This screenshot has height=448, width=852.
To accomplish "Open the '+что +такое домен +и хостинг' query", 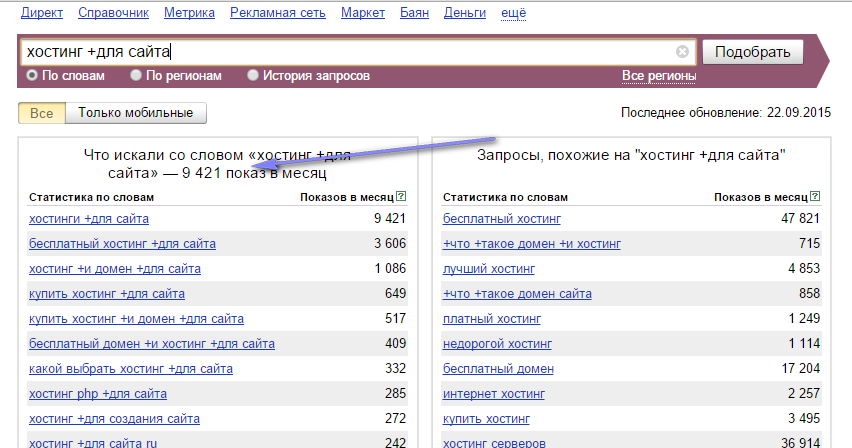I will pos(532,244).
